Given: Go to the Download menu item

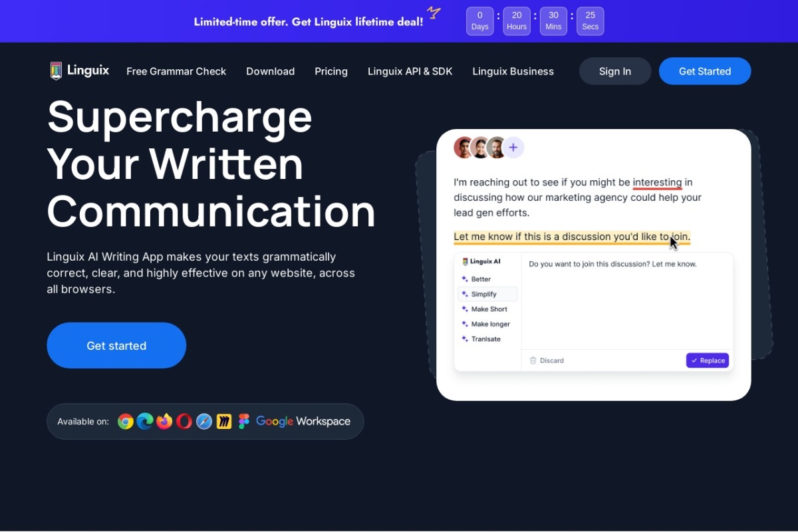Looking at the screenshot, I should (x=270, y=71).
